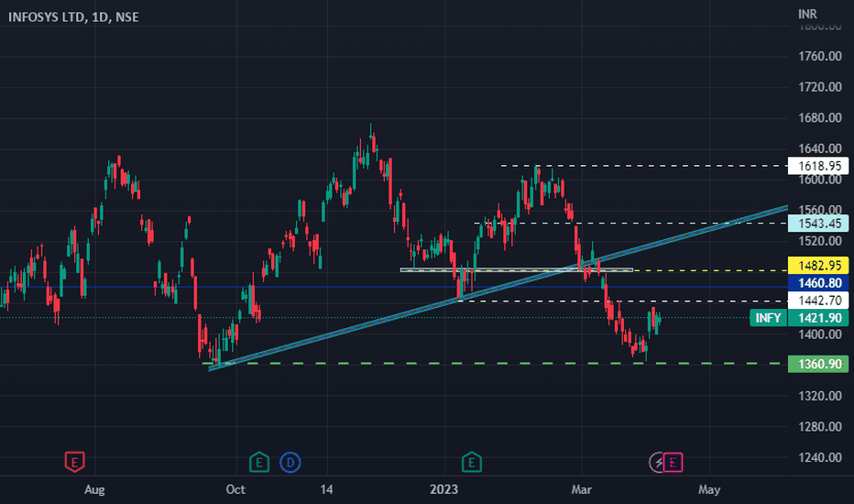
Task: Click the 14 date label on time axis
Action: click(326, 489)
